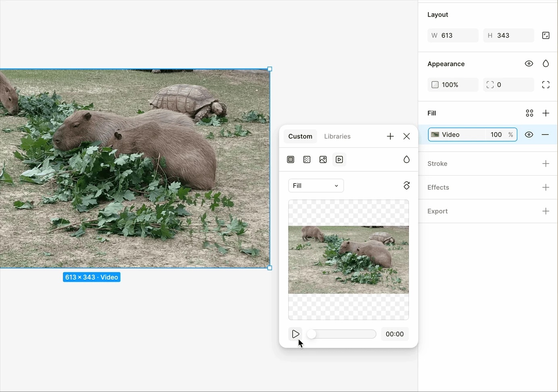Click the top-right selection handle of the video

tap(270, 69)
